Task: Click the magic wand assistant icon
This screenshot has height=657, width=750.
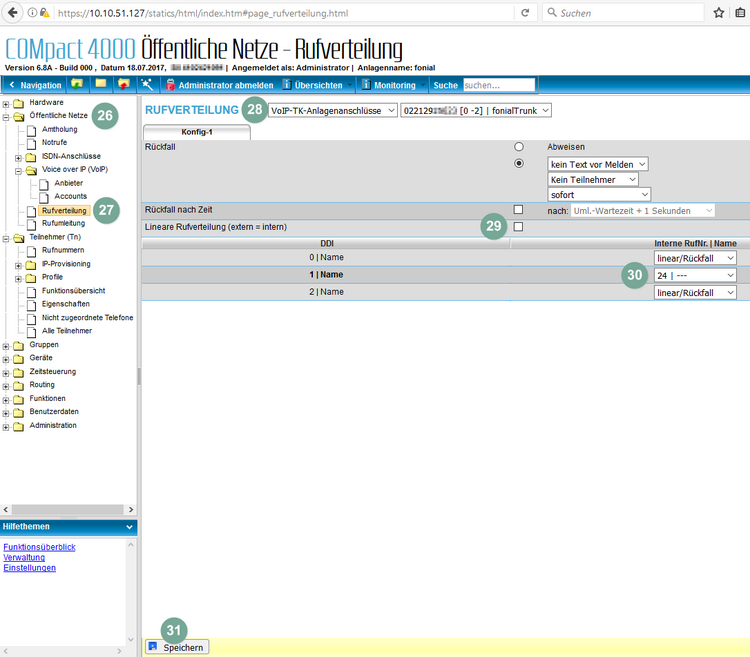Action: pyautogui.click(x=147, y=84)
